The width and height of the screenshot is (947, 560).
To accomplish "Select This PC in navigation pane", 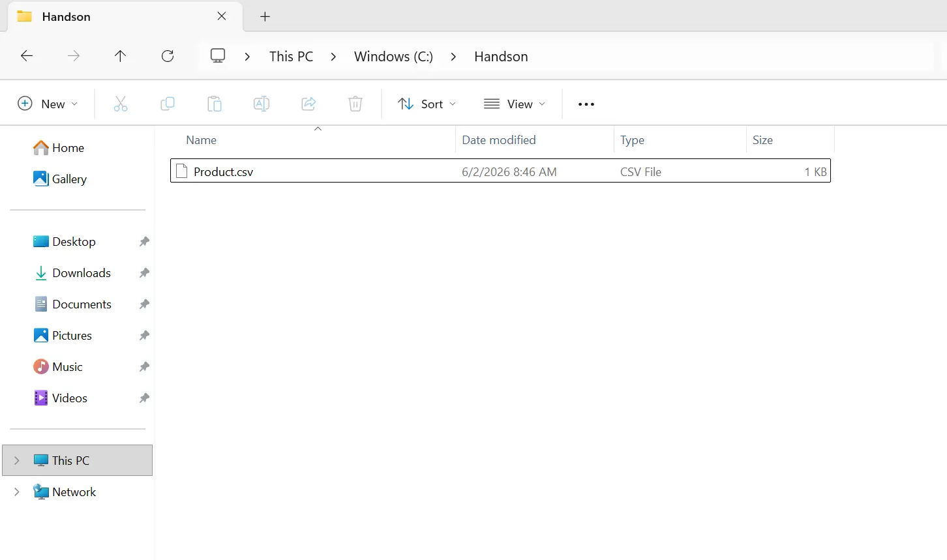I will pyautogui.click(x=78, y=460).
